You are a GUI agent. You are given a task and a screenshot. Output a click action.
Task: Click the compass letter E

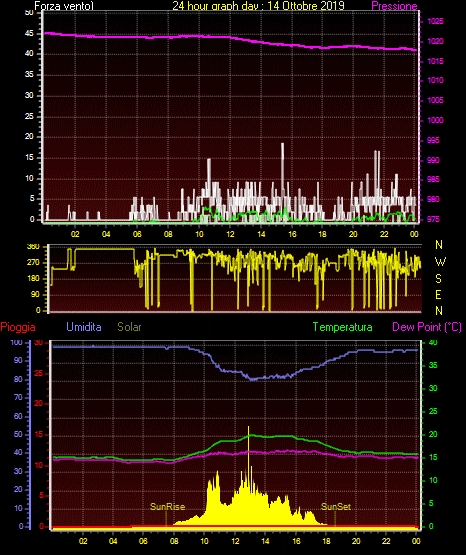coord(438,295)
